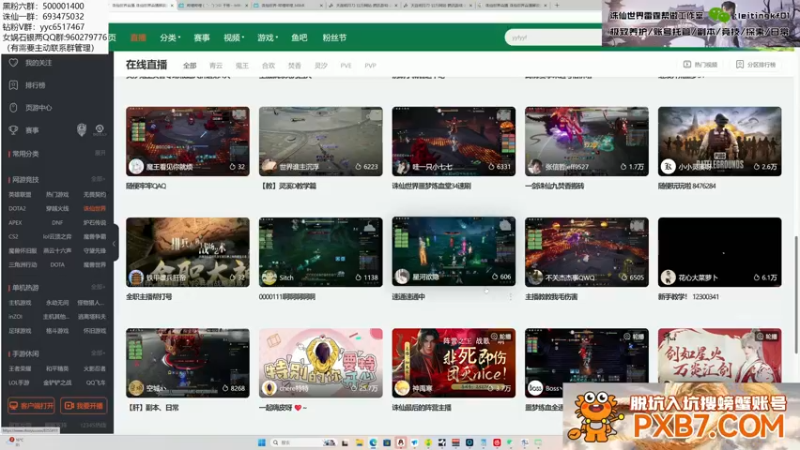Collapse the sidebar with the left chevron handle
The image size is (800, 450).
114,243
